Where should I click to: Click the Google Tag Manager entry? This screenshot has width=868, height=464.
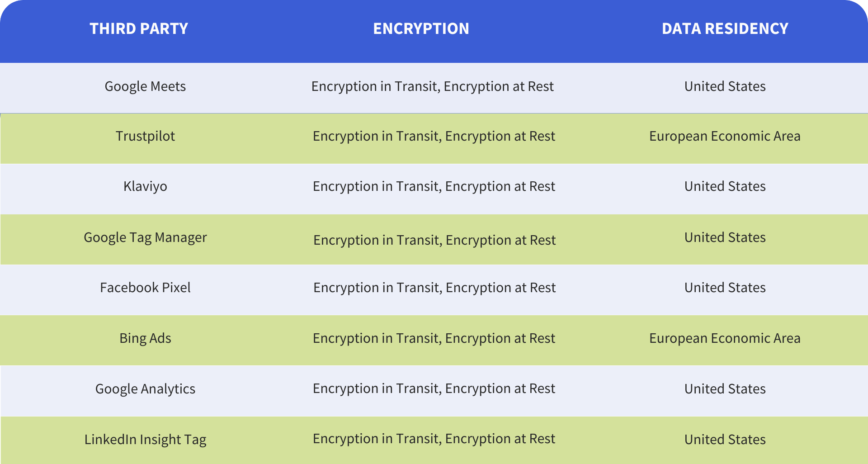point(145,237)
